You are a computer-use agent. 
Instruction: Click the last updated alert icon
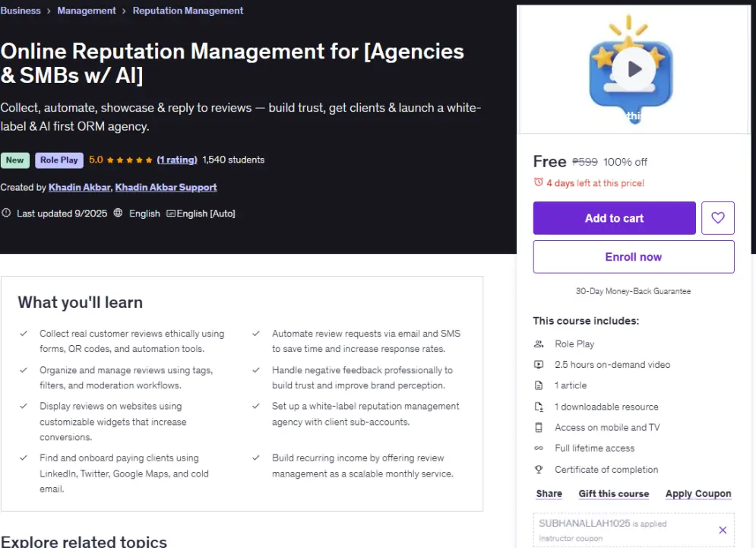pos(6,213)
